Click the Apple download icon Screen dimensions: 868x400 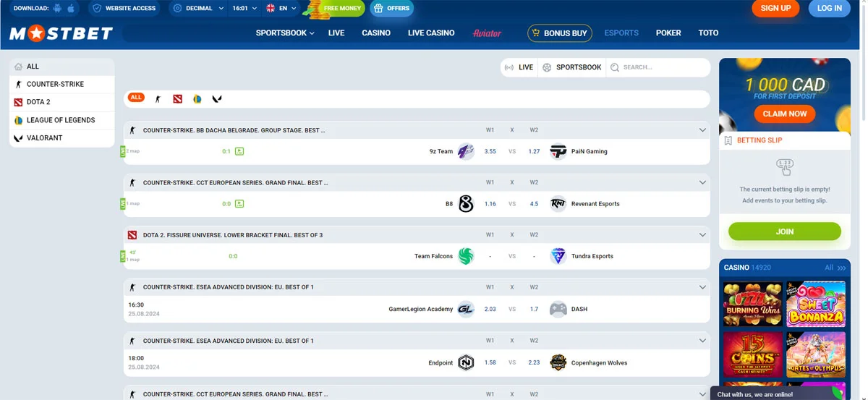[x=71, y=9]
